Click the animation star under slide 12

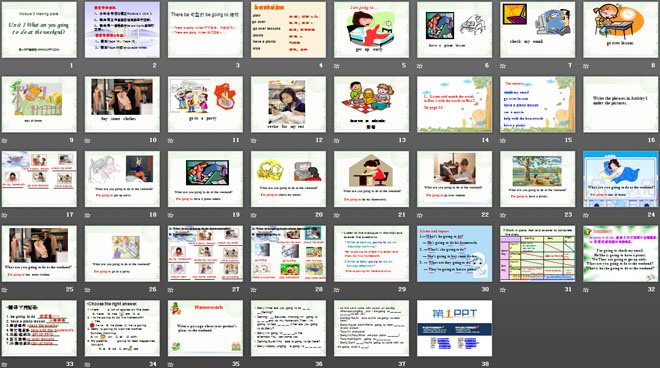[253, 141]
